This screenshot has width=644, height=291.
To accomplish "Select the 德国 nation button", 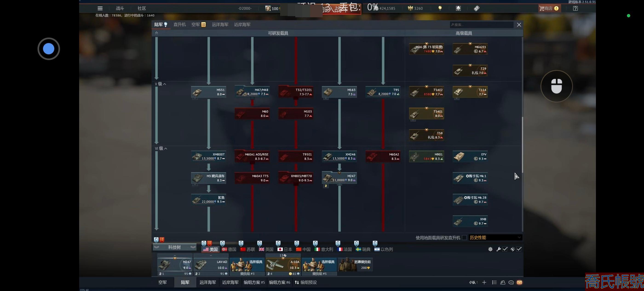I will pos(229,249).
